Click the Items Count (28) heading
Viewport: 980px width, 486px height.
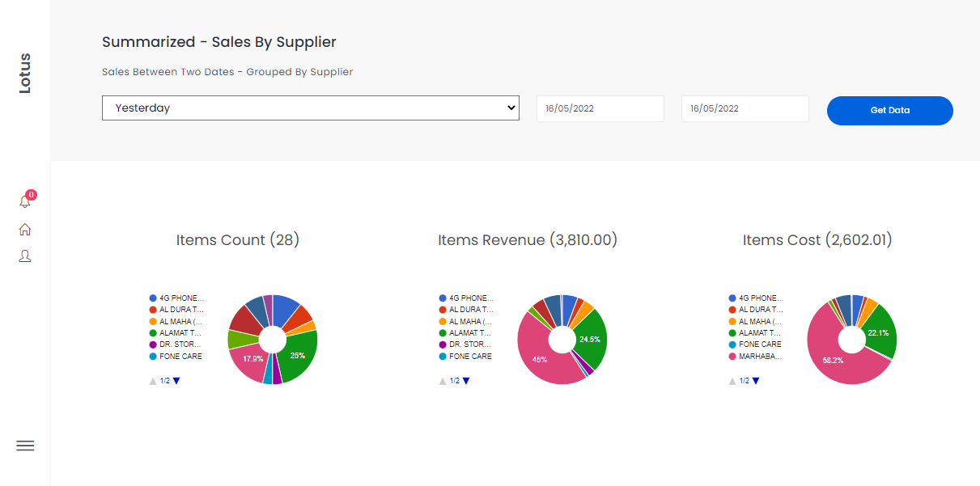[238, 240]
